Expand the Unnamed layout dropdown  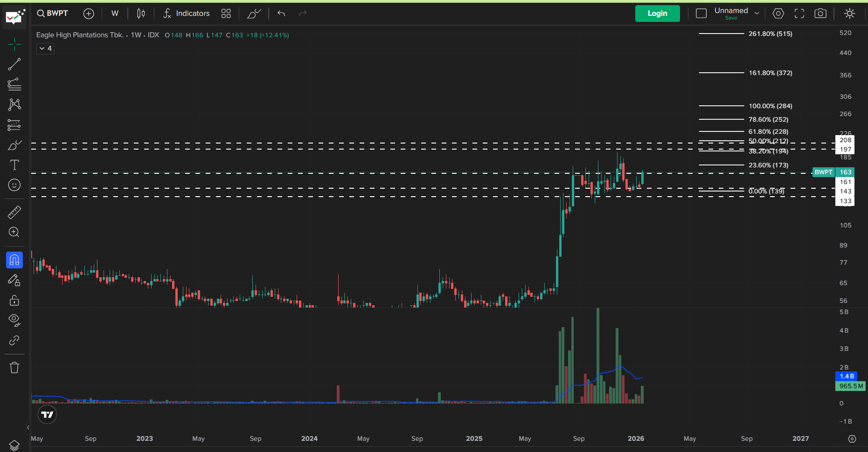coord(757,14)
